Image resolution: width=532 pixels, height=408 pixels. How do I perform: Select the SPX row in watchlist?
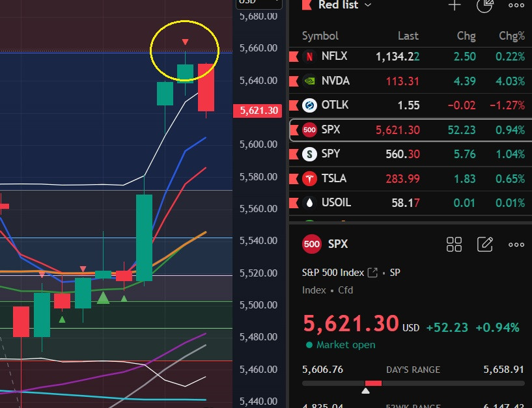coord(410,130)
